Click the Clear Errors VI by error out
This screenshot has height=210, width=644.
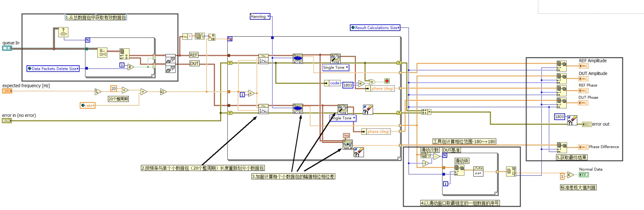coord(572,120)
